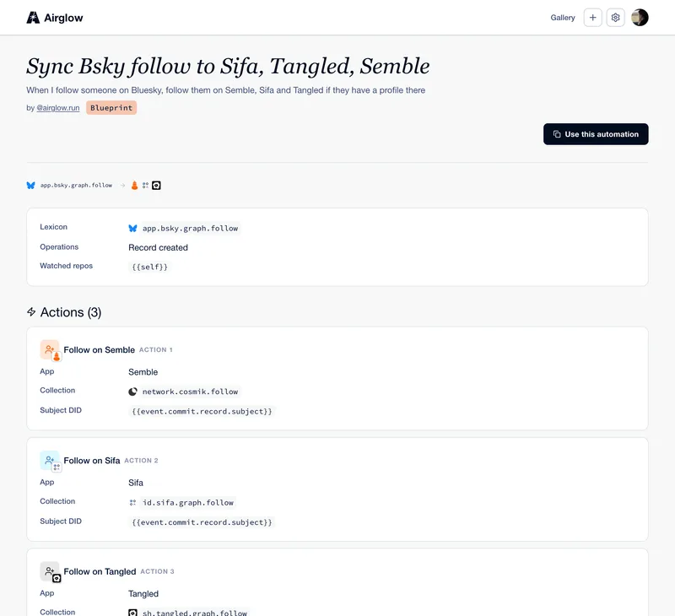
Task: Click the Airglow logo icon
Action: [x=33, y=18]
